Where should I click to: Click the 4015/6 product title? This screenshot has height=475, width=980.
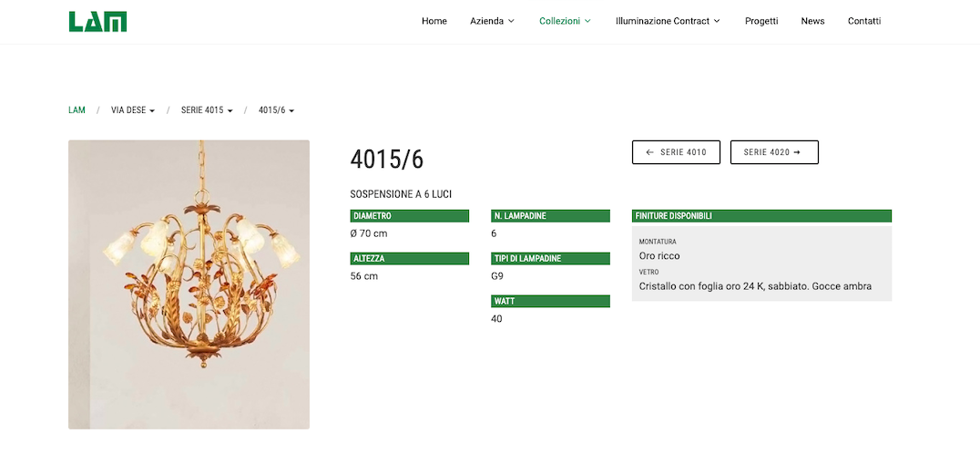387,160
